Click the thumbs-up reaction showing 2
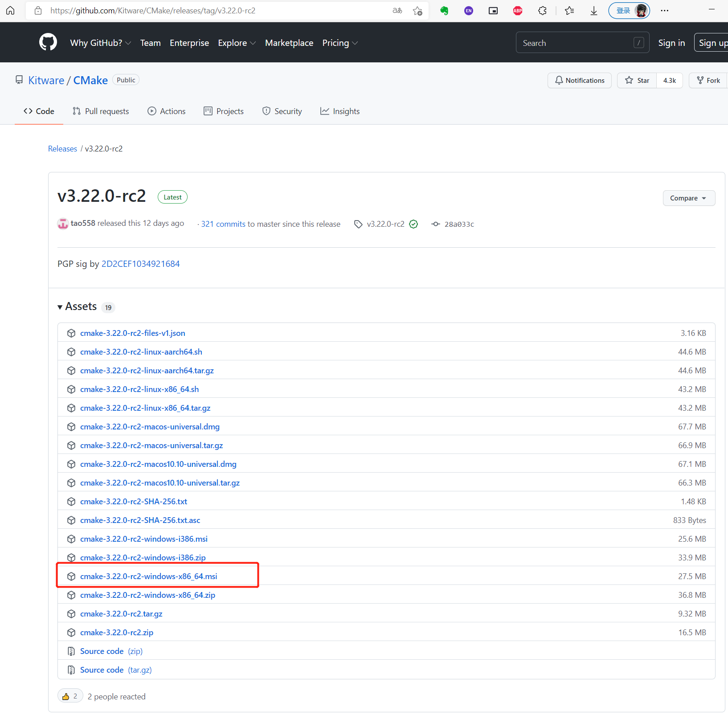 (70, 696)
